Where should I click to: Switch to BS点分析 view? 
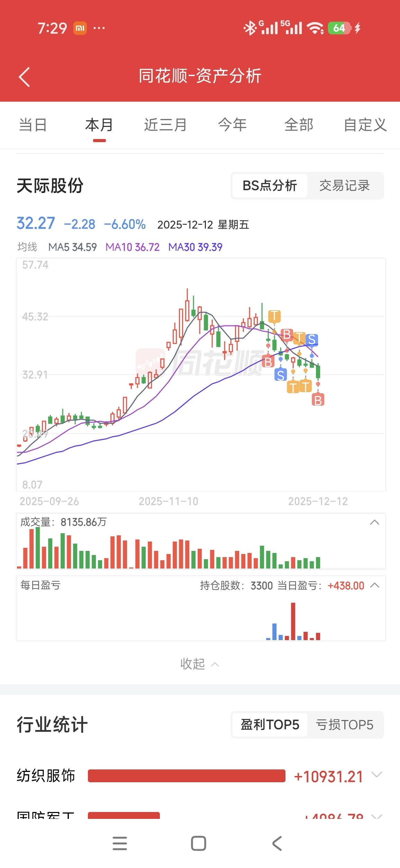(x=270, y=186)
